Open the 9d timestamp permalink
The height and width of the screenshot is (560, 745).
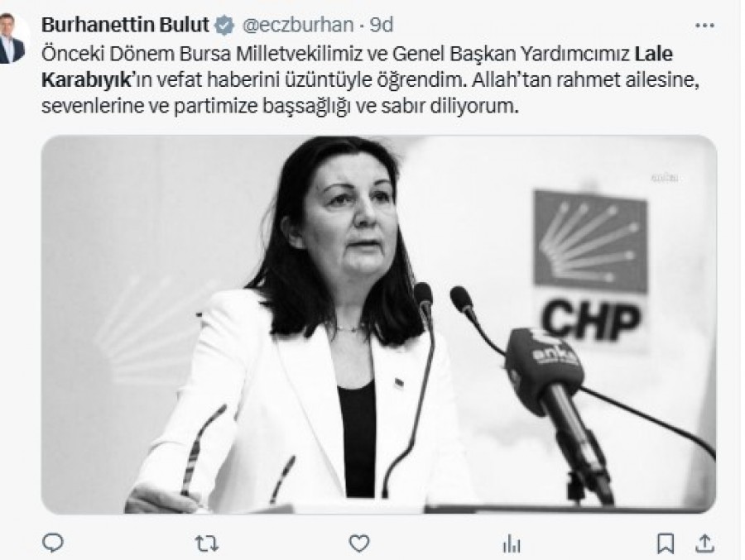point(382,25)
